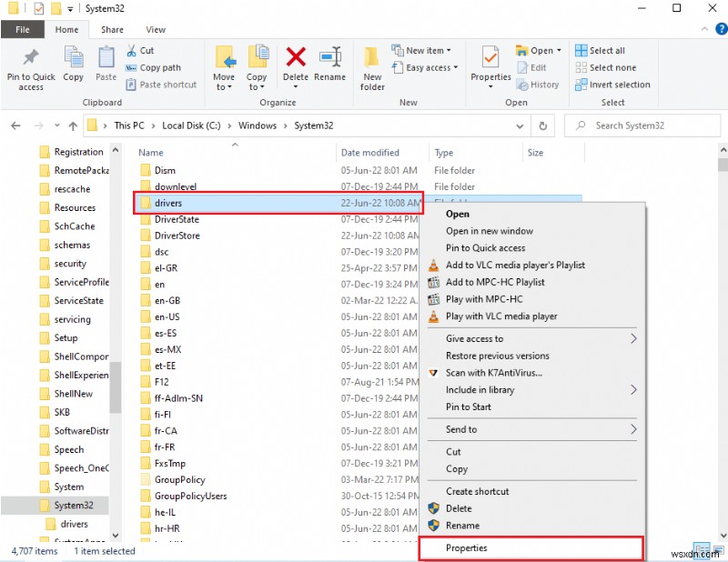
Task: Choose Add to VLC media player's Playlist
Action: pos(531,265)
